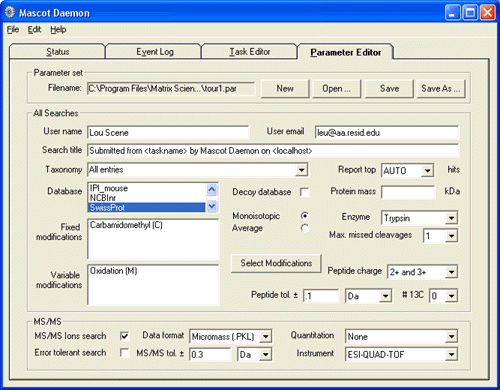Open the Peptide charge dropdown

451,272
